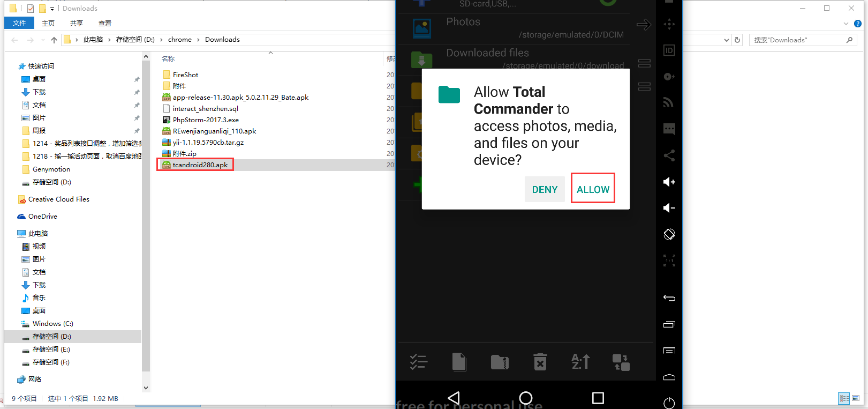Rotate the Genymotion device screen

click(x=669, y=234)
